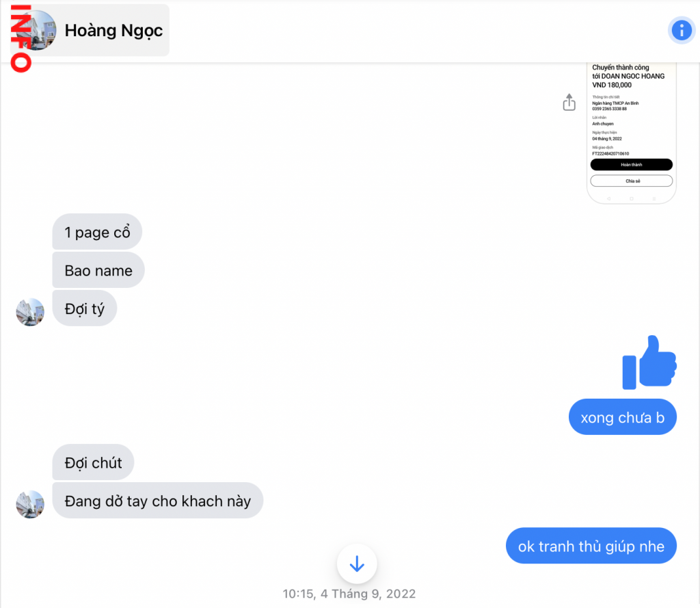700x608 pixels.
Task: Click the blue thumbs-up sticker
Action: pos(649,362)
